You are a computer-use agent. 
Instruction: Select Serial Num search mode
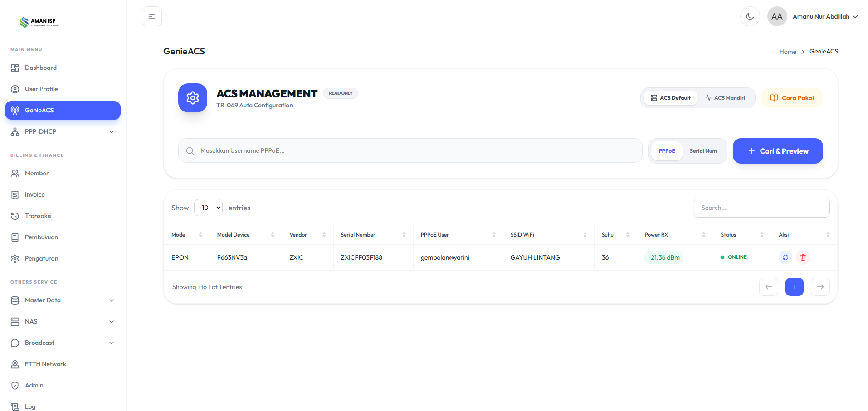click(703, 151)
